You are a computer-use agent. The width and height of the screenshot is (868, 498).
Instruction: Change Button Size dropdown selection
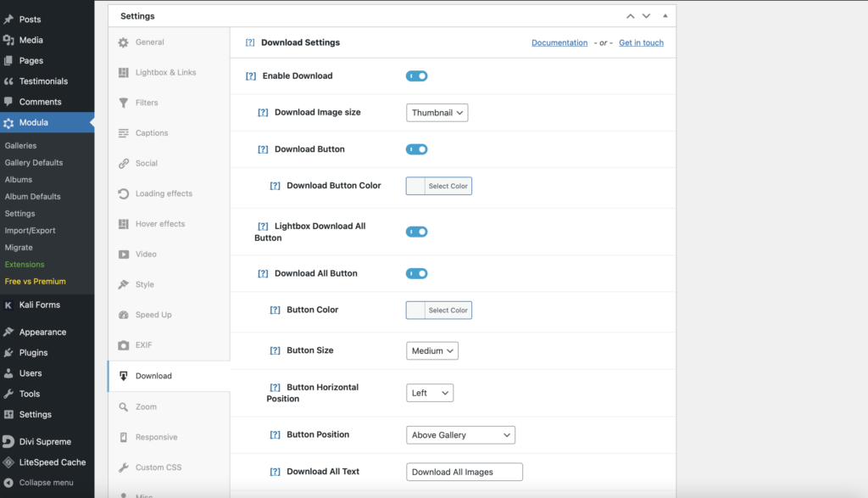click(432, 350)
